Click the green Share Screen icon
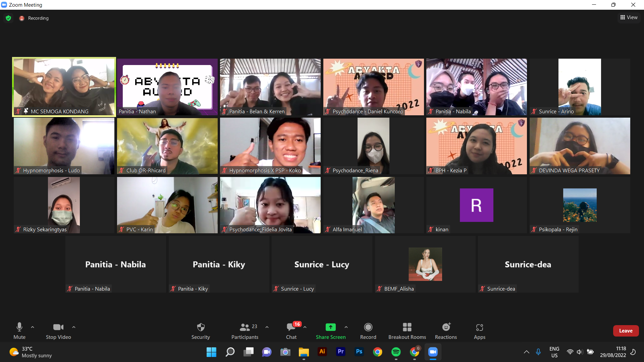The height and width of the screenshot is (362, 644). [330, 327]
